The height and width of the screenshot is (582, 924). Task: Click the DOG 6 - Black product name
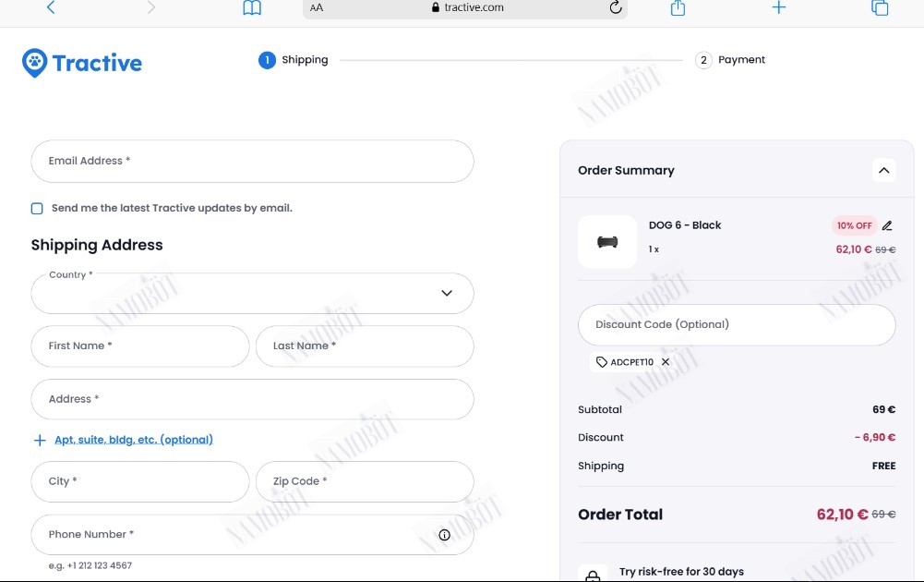pyautogui.click(x=685, y=225)
